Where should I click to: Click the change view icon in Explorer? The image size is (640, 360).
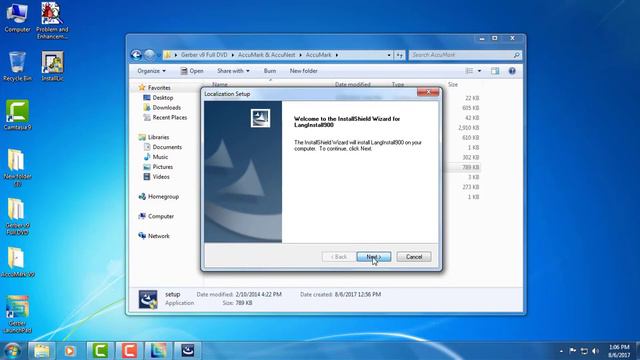pyautogui.click(x=469, y=71)
